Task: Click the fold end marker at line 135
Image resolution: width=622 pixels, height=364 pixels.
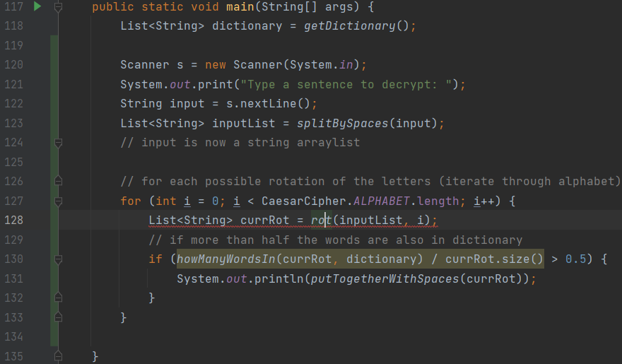Action: coord(58,356)
